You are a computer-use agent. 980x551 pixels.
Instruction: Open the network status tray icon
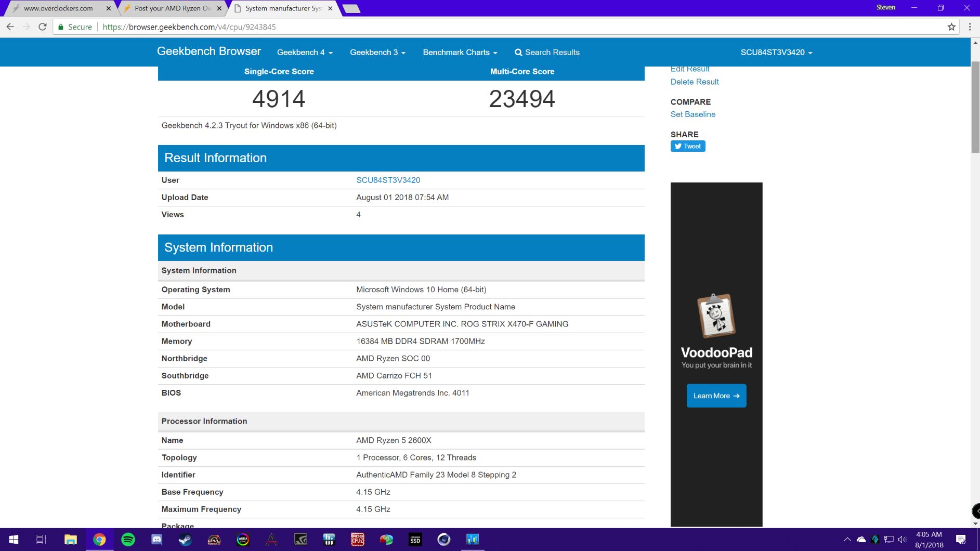point(888,540)
